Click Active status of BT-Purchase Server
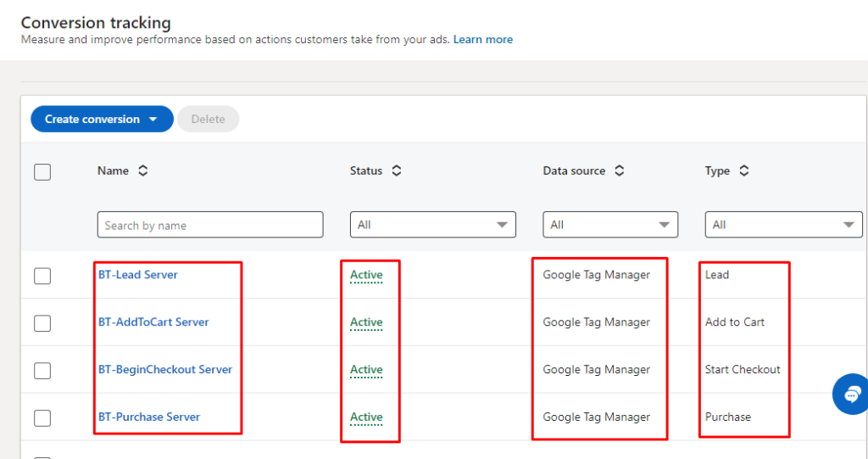The width and height of the screenshot is (868, 459). point(366,417)
